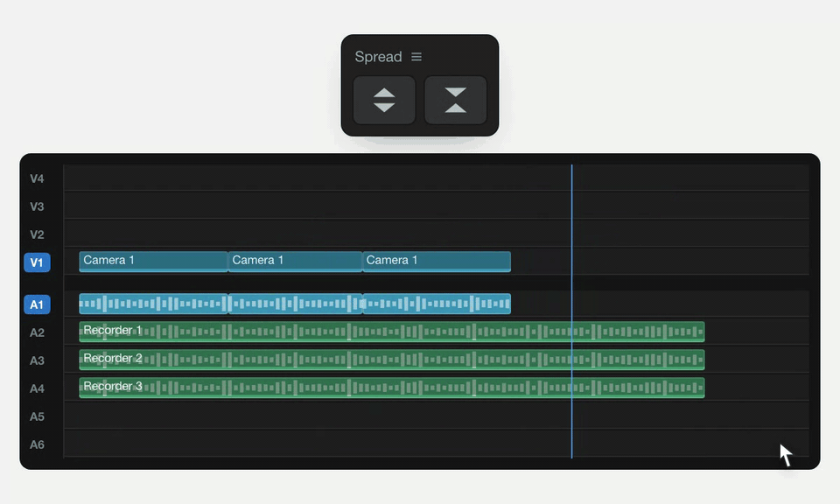Select the first A1 blue audio clip
Image resolution: width=840 pixels, height=504 pixels.
coord(153,304)
